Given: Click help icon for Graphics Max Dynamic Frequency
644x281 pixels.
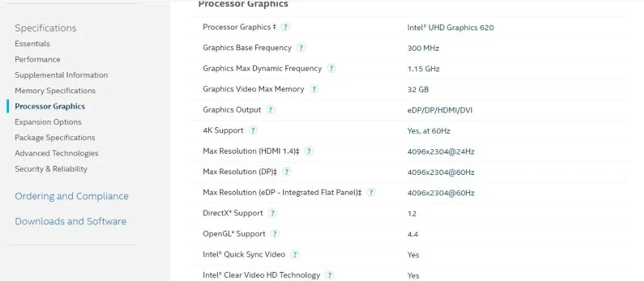Looking at the screenshot, I should tap(331, 69).
